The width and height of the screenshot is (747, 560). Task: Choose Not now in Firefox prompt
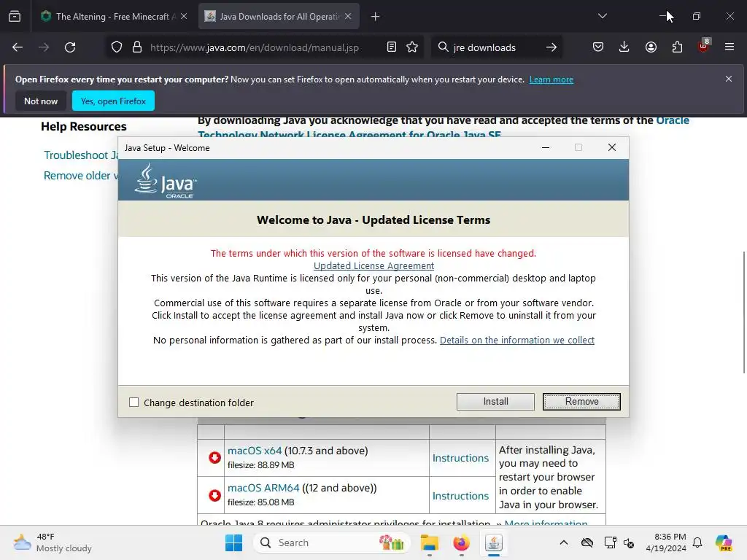point(41,101)
